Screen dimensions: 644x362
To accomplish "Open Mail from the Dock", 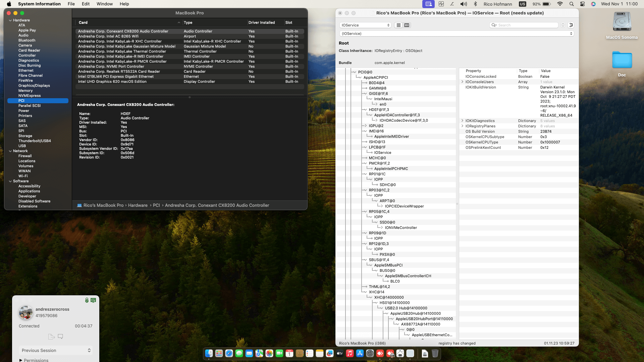I will [x=249, y=353].
